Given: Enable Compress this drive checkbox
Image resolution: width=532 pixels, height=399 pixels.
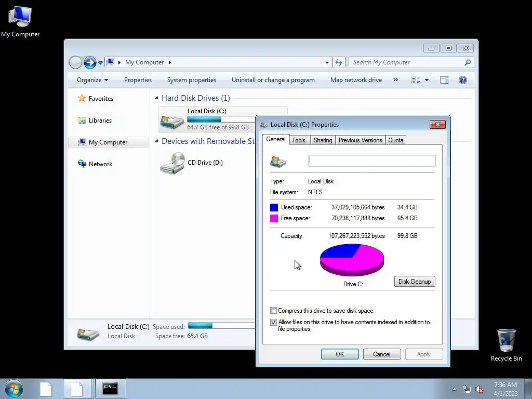Looking at the screenshot, I should coord(273,311).
